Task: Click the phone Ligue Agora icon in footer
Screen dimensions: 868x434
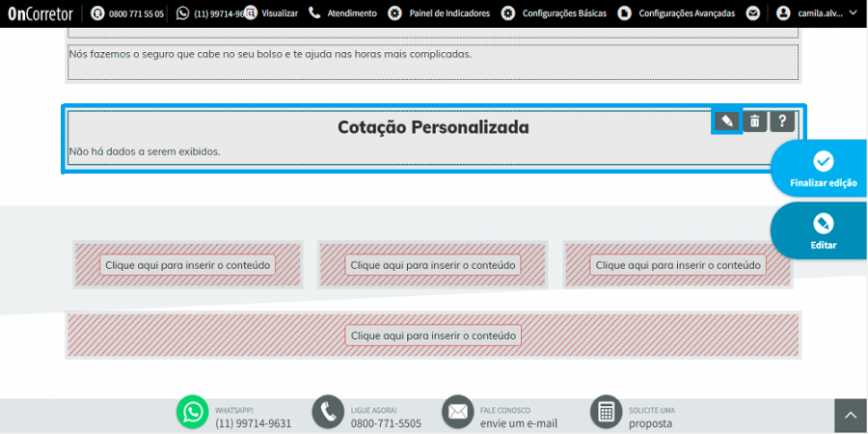Action: (x=328, y=412)
